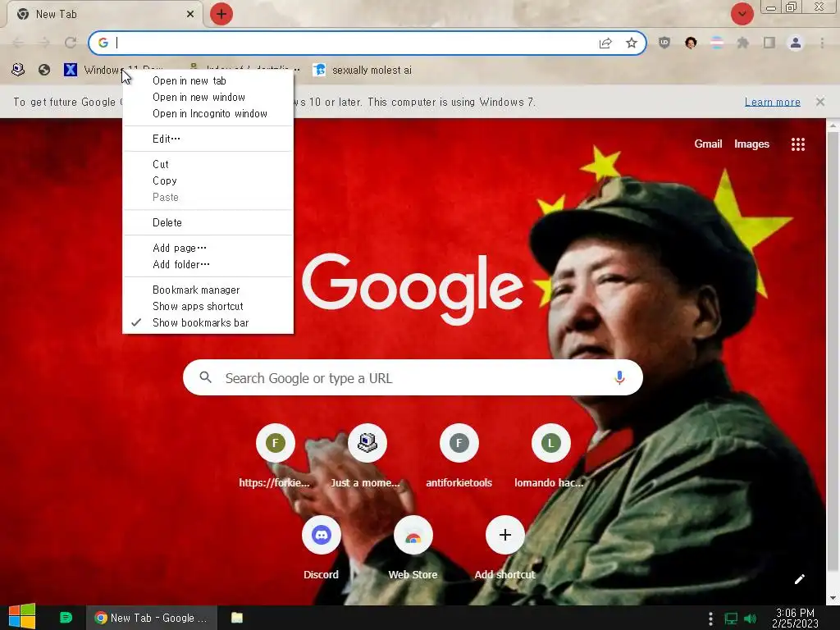
Task: Click the striped flag extension icon
Action: tap(717, 43)
